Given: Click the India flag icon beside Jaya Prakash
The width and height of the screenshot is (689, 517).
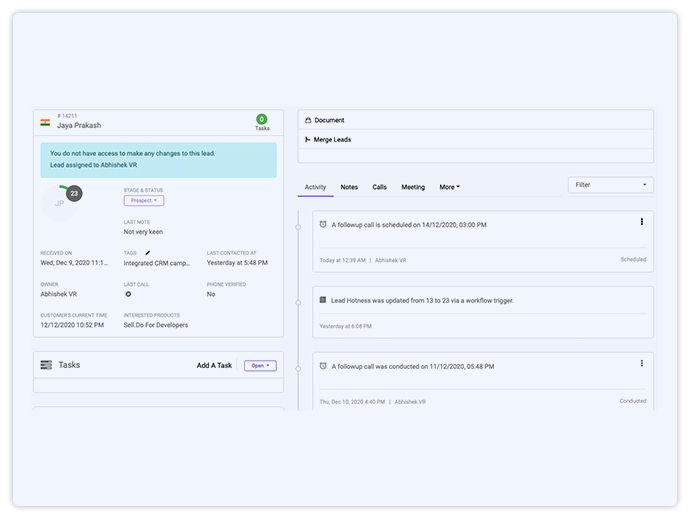Looking at the screenshot, I should click(x=45, y=123).
